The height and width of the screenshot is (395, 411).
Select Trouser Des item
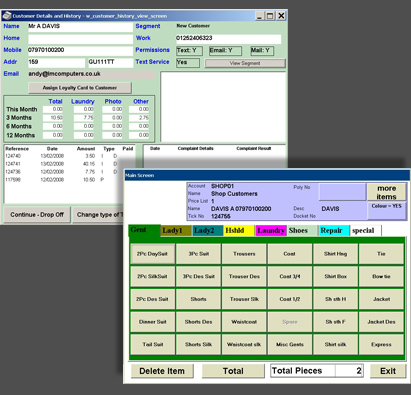244,277
